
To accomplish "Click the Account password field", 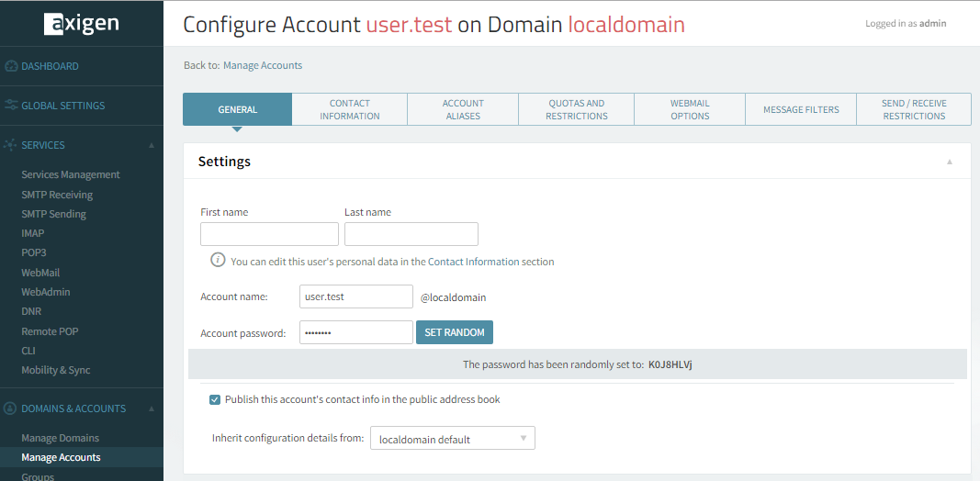I will 355,332.
